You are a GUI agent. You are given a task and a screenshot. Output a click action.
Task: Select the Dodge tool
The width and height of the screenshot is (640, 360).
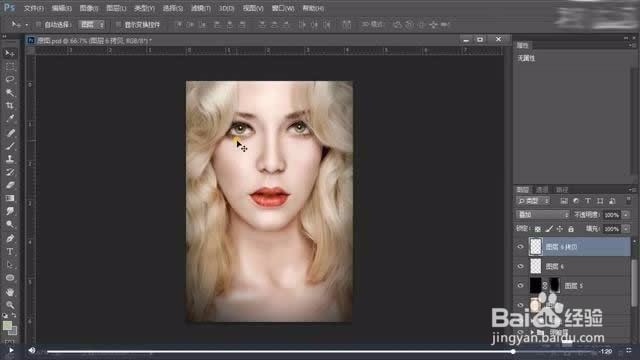pos(10,224)
